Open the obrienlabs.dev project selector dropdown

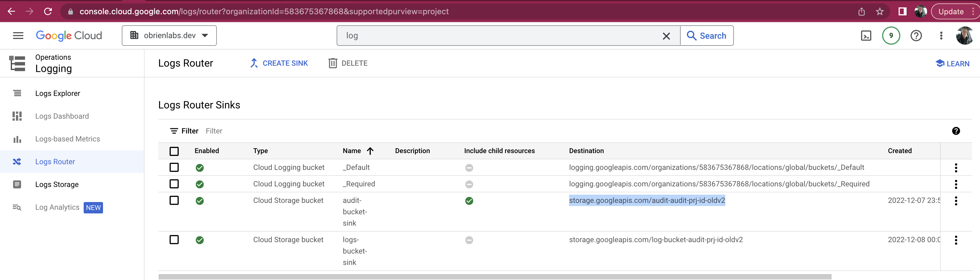pos(169,36)
